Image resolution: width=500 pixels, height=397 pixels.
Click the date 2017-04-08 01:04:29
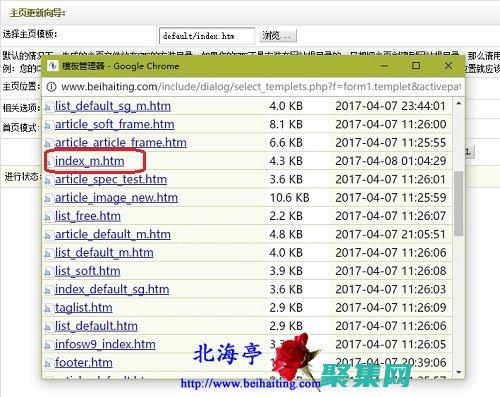pos(391,161)
